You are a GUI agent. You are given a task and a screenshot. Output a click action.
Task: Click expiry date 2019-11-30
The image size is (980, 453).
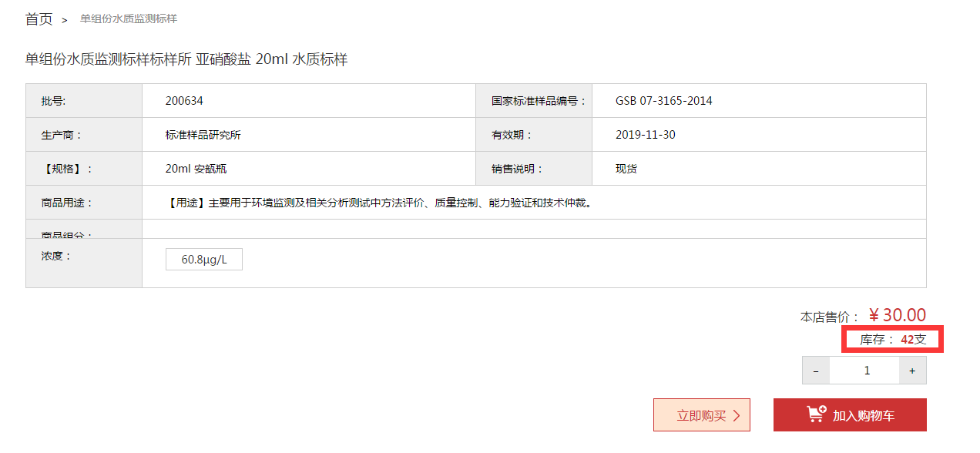tap(645, 135)
